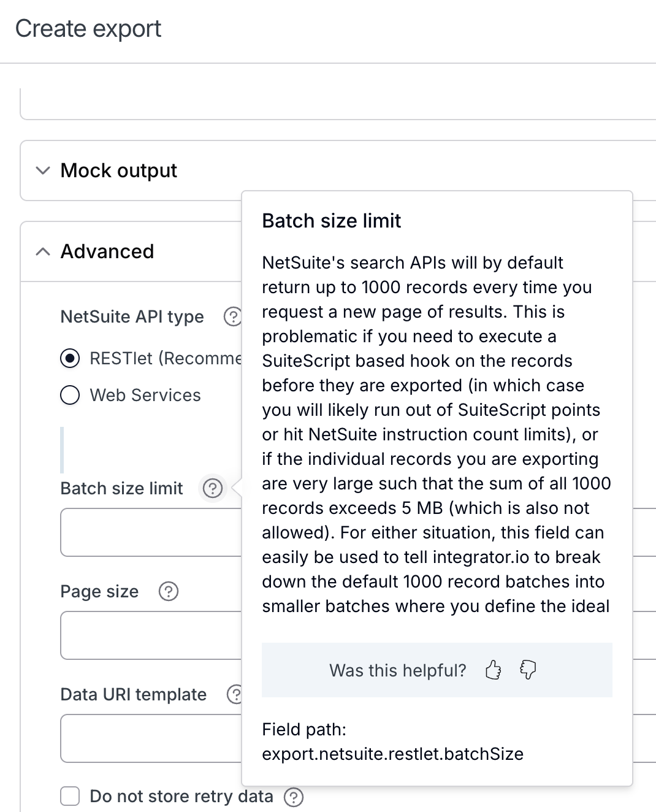Click the Data URI template field

(x=151, y=738)
